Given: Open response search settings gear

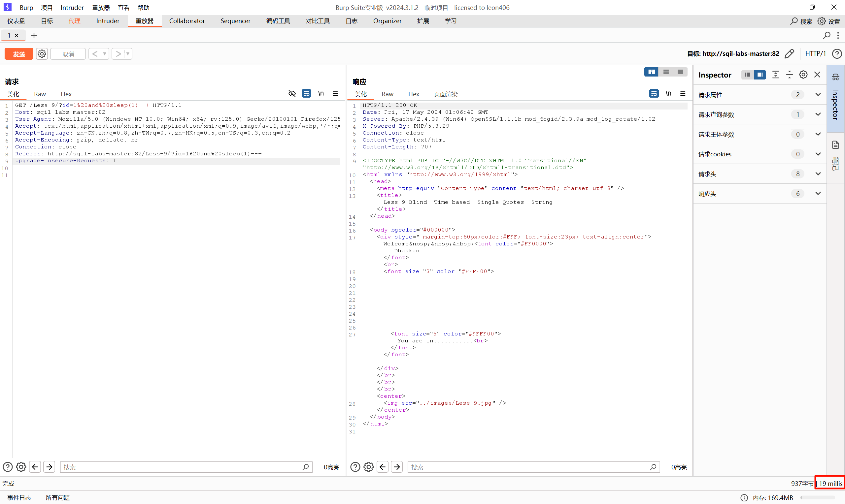Looking at the screenshot, I should [x=369, y=467].
